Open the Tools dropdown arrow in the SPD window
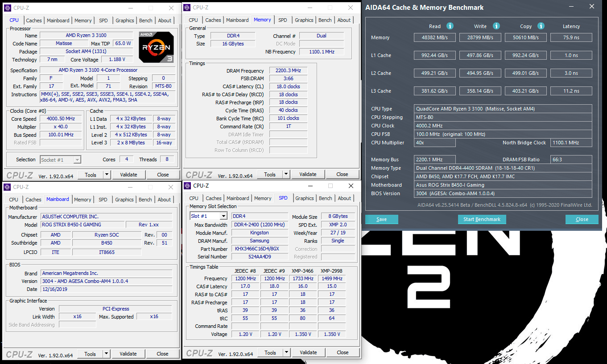The height and width of the screenshot is (364, 607). pos(286,352)
